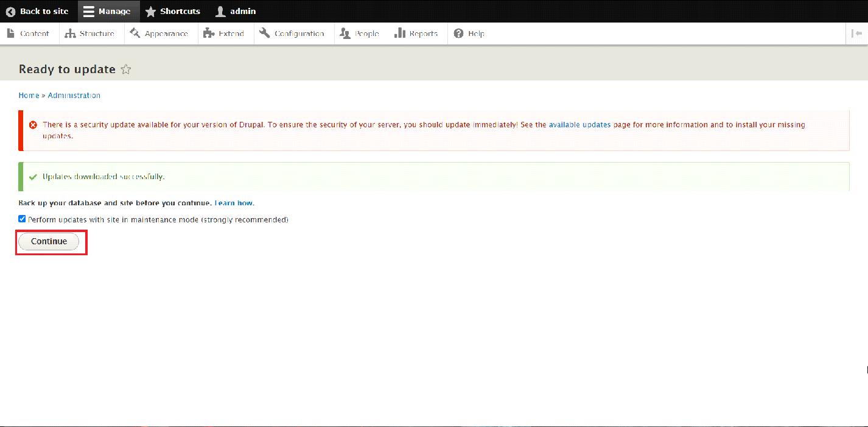
Task: Open Reports via the bar chart icon
Action: [x=400, y=34]
